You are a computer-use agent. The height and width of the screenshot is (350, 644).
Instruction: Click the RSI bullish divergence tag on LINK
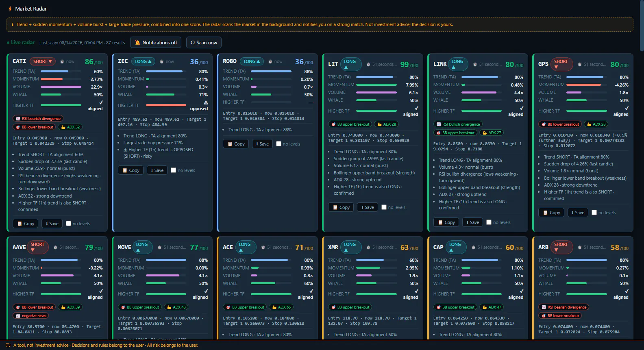[458, 124]
